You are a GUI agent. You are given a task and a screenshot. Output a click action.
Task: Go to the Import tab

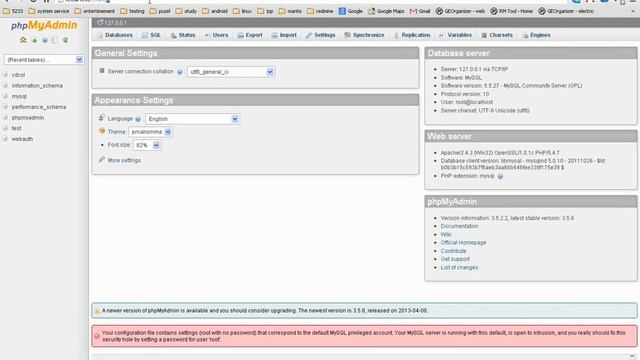click(x=284, y=35)
